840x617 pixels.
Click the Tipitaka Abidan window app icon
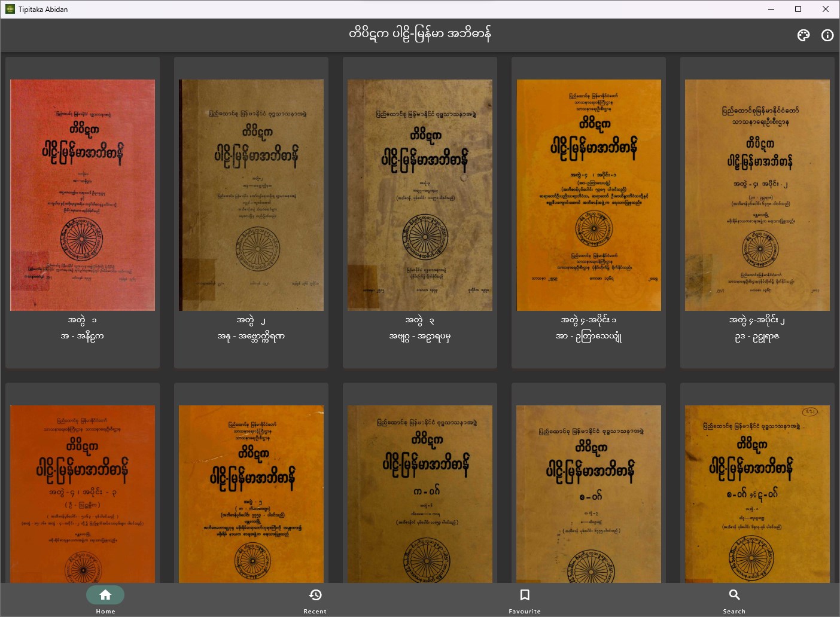(10, 9)
